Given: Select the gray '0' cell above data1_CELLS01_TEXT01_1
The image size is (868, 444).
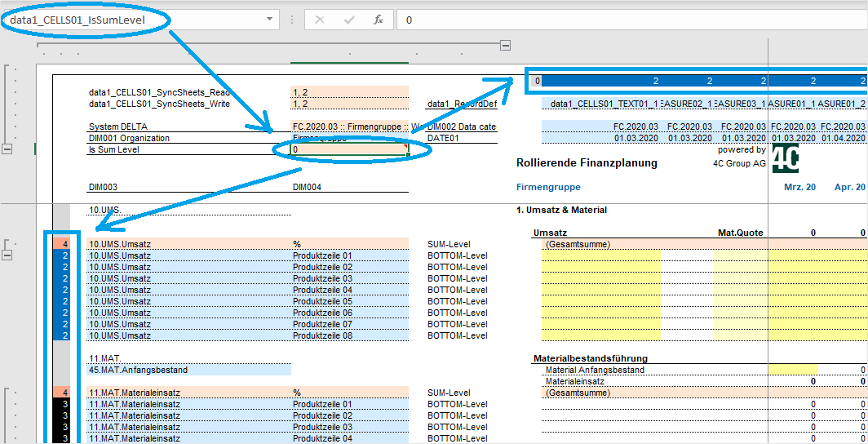Looking at the screenshot, I should tap(537, 81).
